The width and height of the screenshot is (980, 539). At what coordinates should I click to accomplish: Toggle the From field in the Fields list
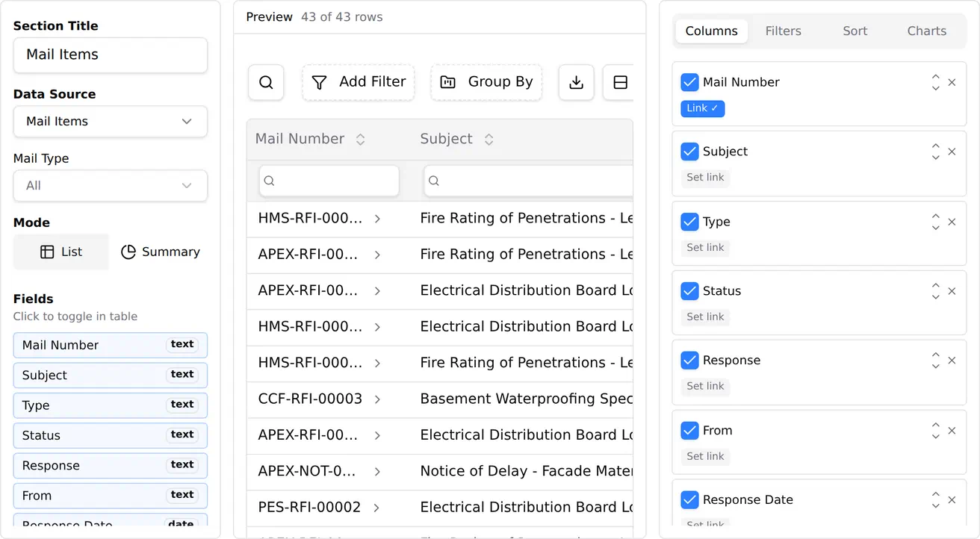[x=111, y=496]
